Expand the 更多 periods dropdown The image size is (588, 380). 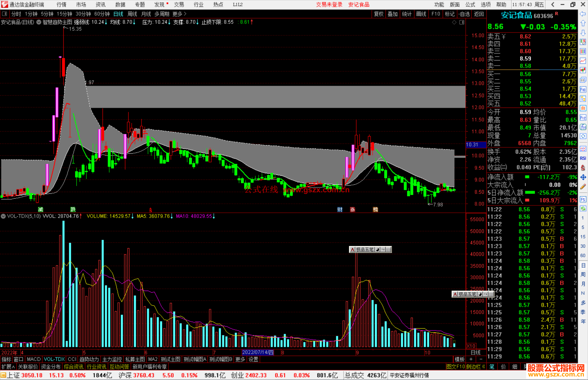tap(179, 14)
